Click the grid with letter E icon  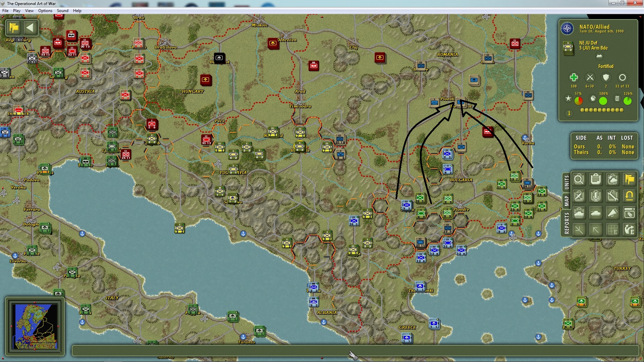[612, 230]
